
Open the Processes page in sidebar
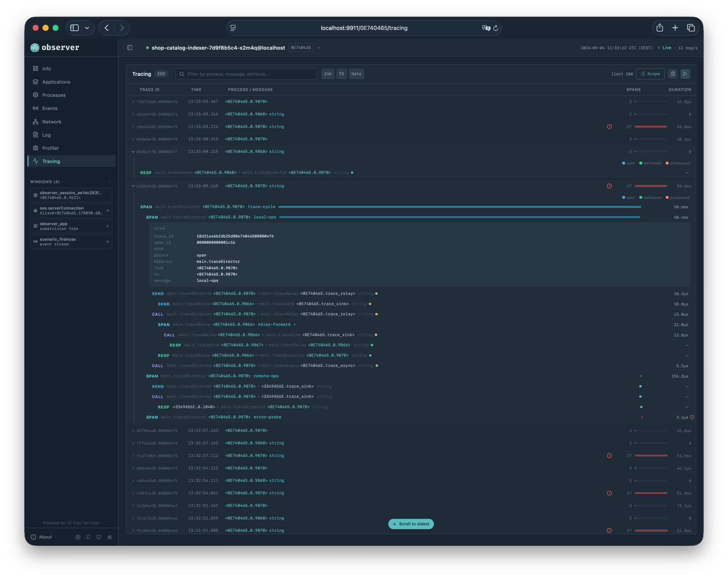pos(71,95)
